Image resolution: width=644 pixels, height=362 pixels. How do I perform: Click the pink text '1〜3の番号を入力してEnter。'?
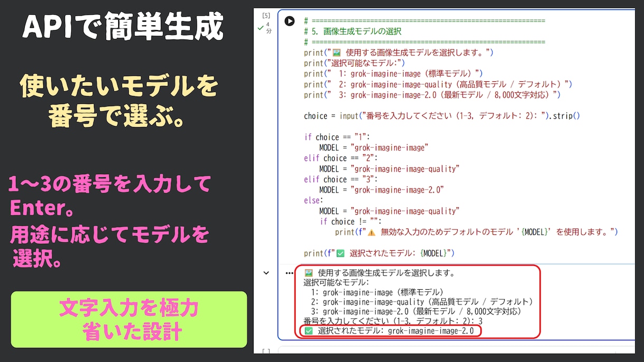click(110, 196)
